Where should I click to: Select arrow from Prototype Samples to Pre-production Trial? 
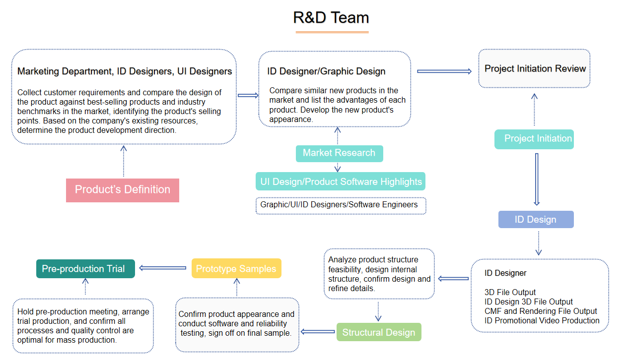(x=163, y=268)
